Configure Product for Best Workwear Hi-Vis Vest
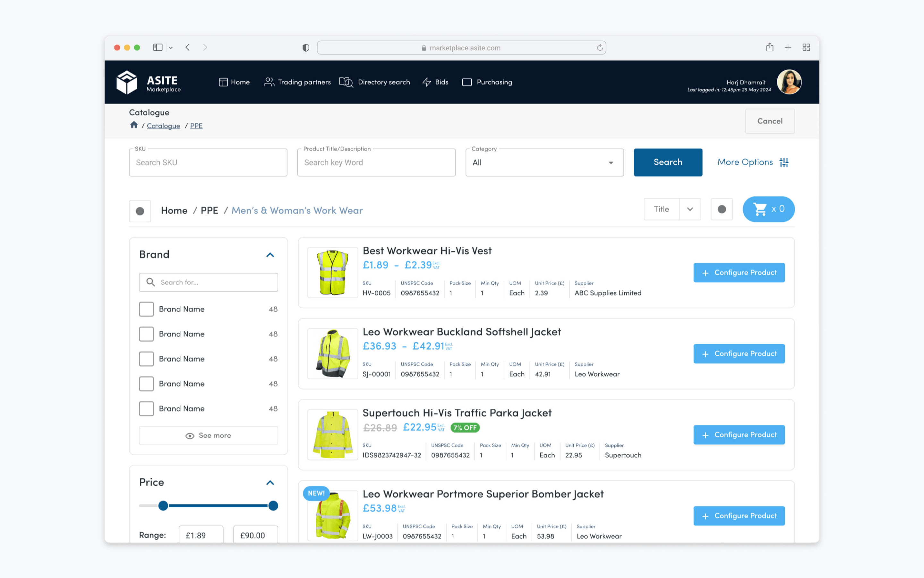 click(x=739, y=273)
